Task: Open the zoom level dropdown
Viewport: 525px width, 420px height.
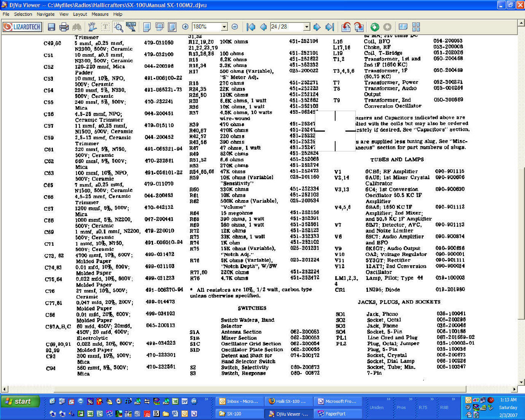Action: tap(224, 27)
